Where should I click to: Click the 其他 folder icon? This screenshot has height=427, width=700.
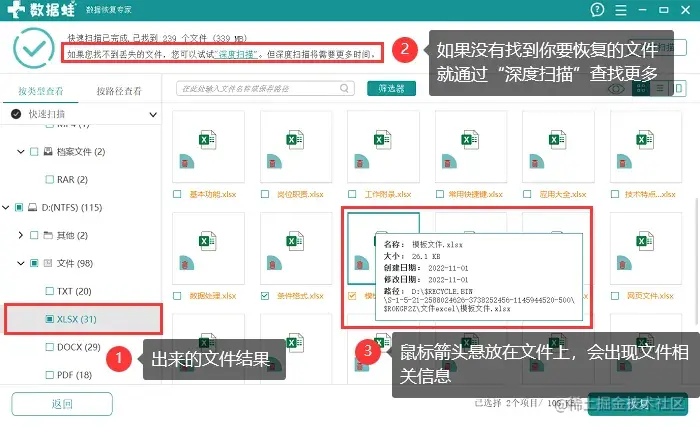point(48,235)
